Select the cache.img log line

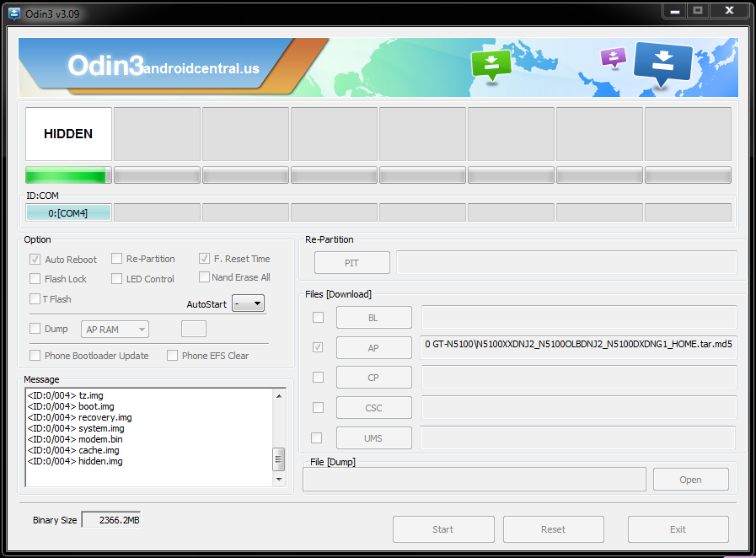pos(73,450)
